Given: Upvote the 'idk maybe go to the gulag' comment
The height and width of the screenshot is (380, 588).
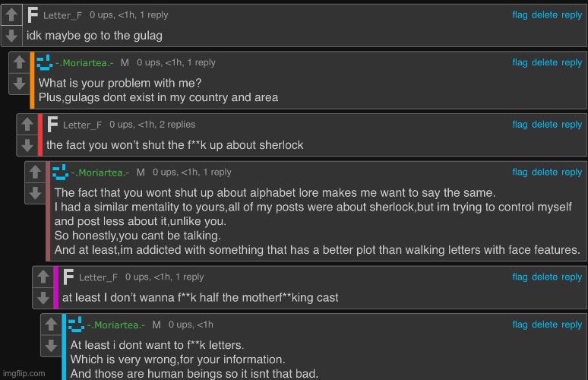Looking at the screenshot, I should (11, 15).
